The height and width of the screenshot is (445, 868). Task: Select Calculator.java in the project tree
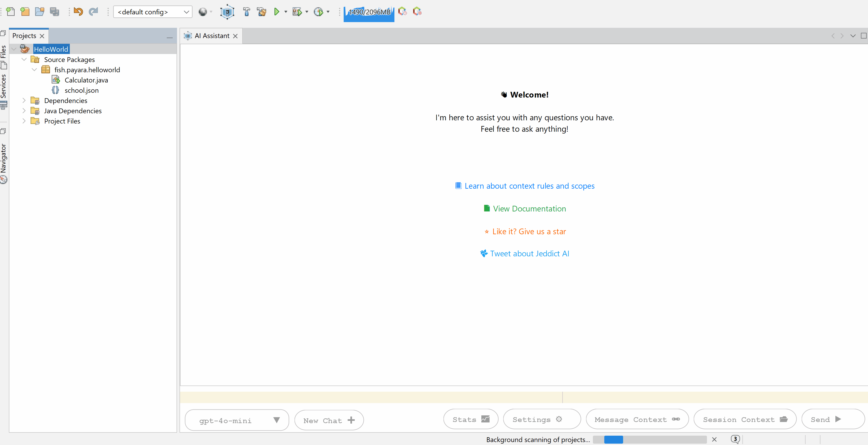click(86, 80)
